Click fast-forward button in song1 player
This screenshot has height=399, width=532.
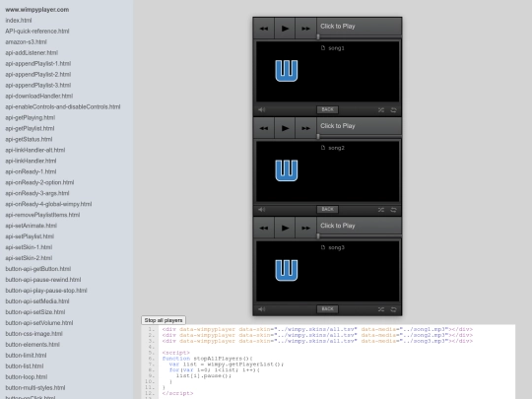click(x=305, y=29)
